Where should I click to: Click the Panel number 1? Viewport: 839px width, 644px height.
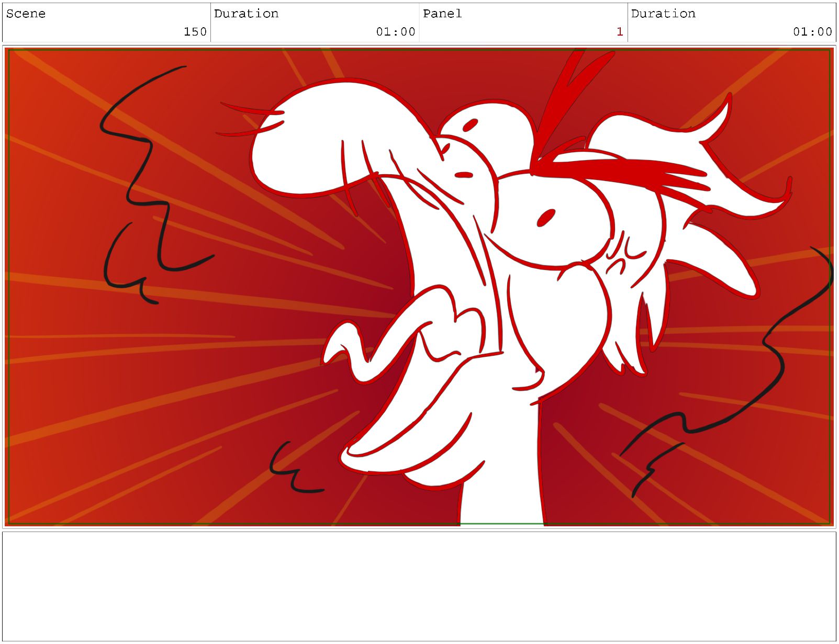click(620, 32)
